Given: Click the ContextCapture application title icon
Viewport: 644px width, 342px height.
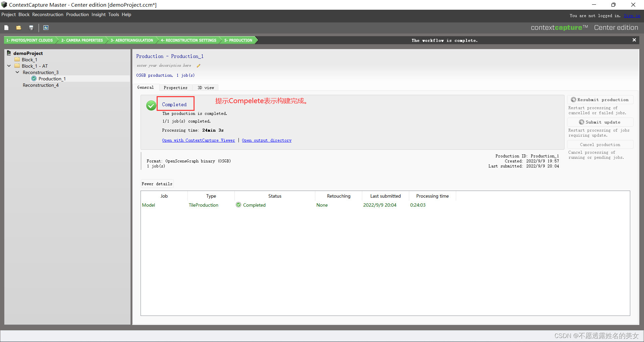Looking at the screenshot, I should point(4,5).
